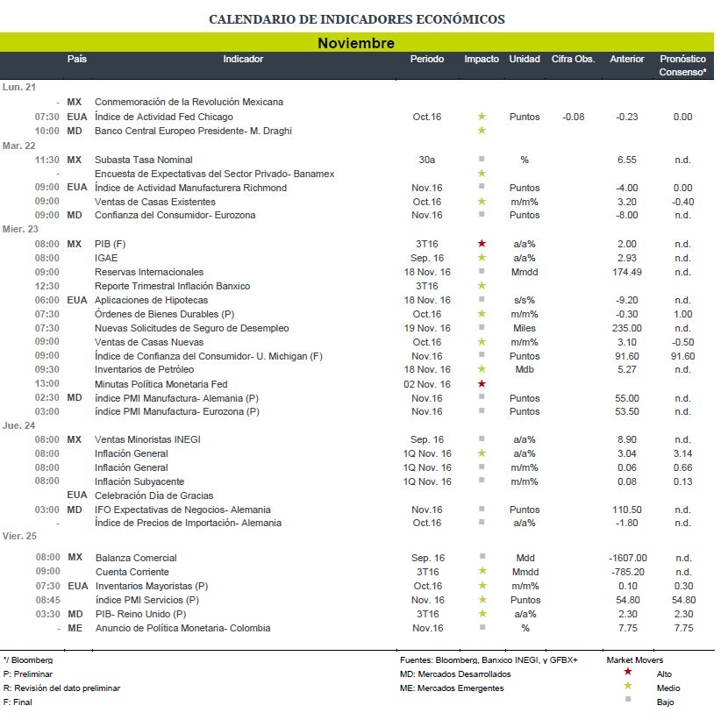Click the red star for Minutas Política Monetaria Fed

[482, 383]
